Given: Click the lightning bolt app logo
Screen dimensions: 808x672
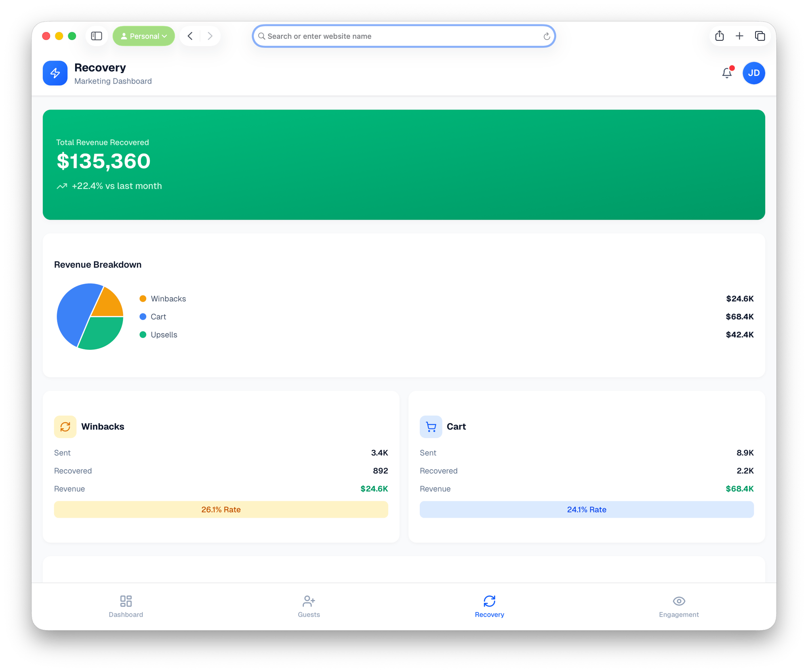Looking at the screenshot, I should tap(55, 73).
